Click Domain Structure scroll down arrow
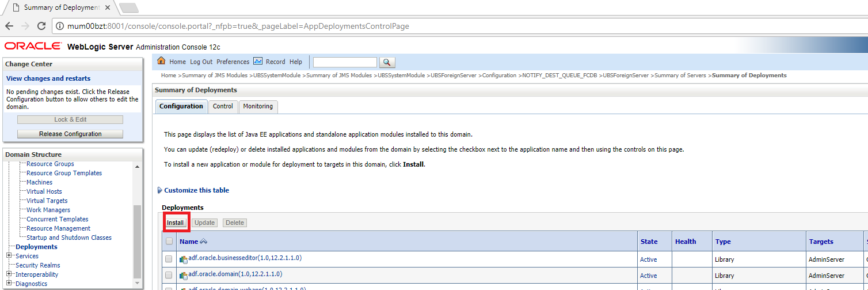 coord(137,283)
